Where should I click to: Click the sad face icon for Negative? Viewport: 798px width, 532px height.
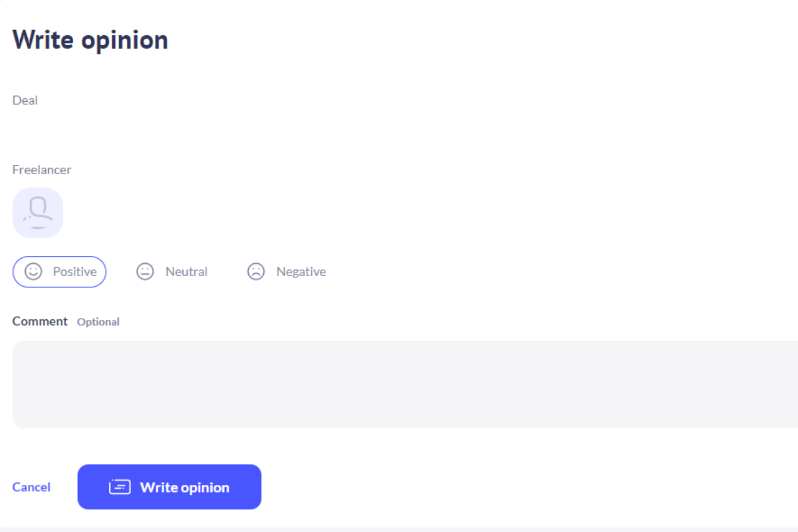coord(256,271)
